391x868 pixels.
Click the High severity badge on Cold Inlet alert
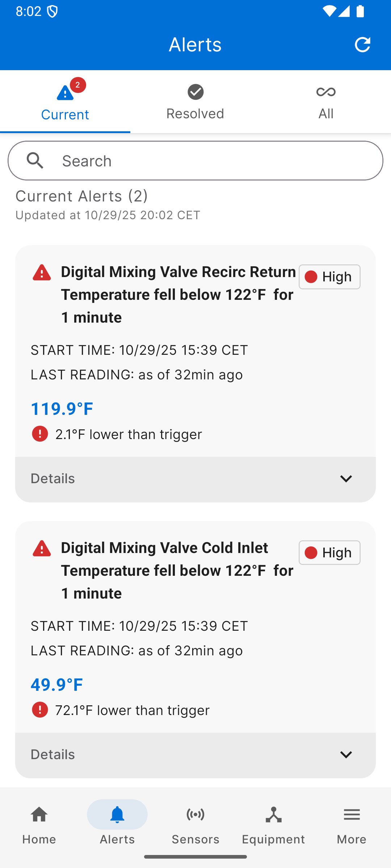(329, 553)
